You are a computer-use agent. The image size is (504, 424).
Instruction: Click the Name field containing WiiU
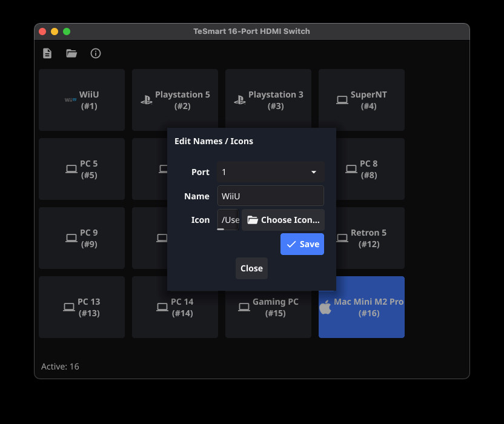pyautogui.click(x=271, y=196)
